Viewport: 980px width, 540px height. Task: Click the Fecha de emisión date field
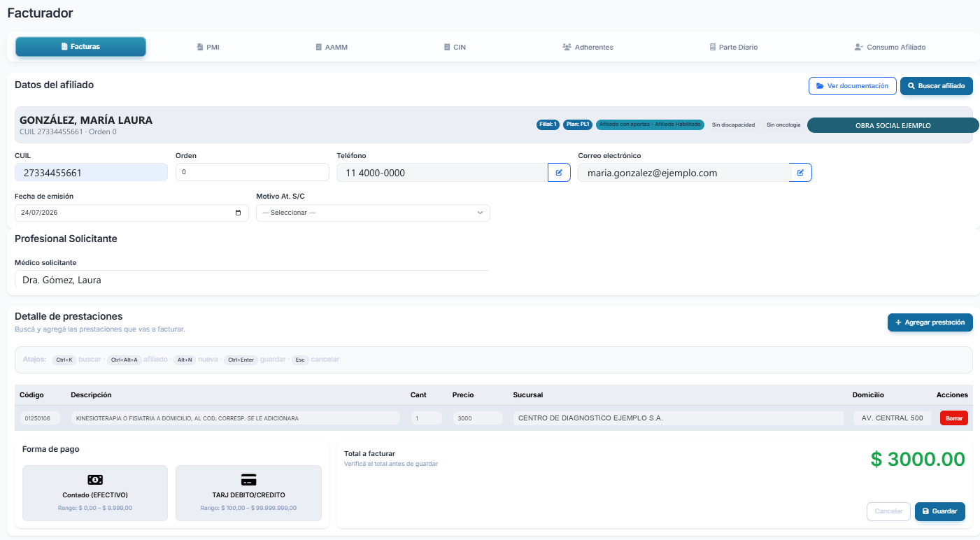pyautogui.click(x=132, y=213)
